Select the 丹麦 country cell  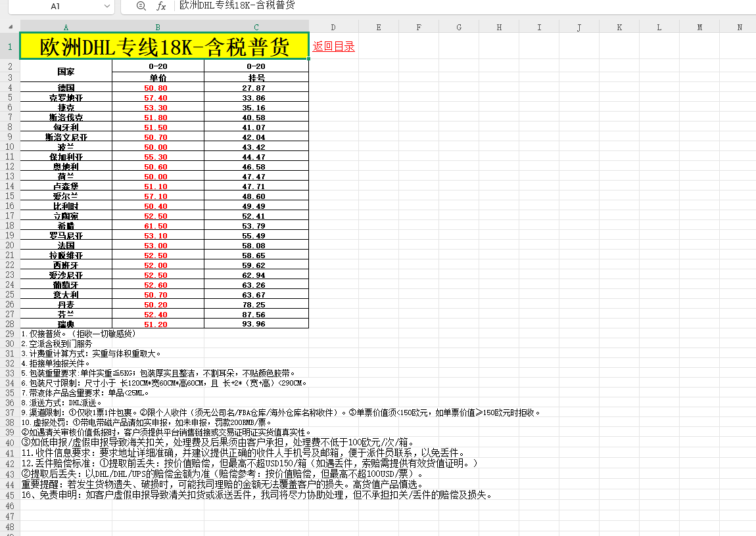[x=66, y=304]
